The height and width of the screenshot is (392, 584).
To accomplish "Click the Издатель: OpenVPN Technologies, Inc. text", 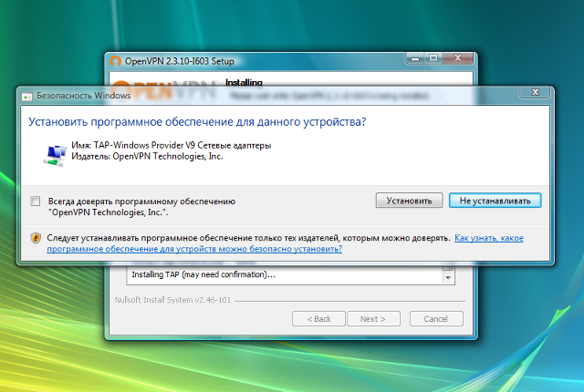I will [147, 156].
